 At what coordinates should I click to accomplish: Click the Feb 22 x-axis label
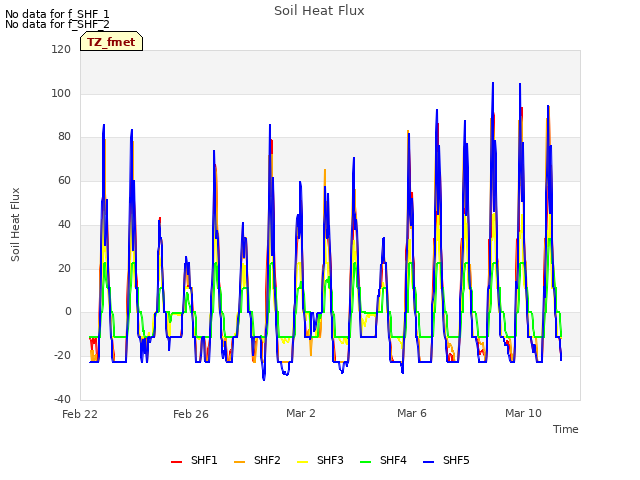80,414
